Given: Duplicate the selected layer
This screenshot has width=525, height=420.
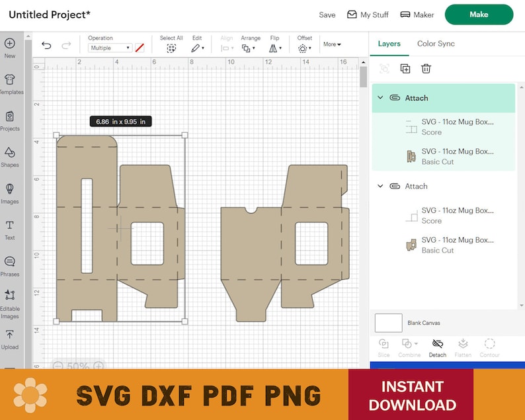Looking at the screenshot, I should click(405, 69).
